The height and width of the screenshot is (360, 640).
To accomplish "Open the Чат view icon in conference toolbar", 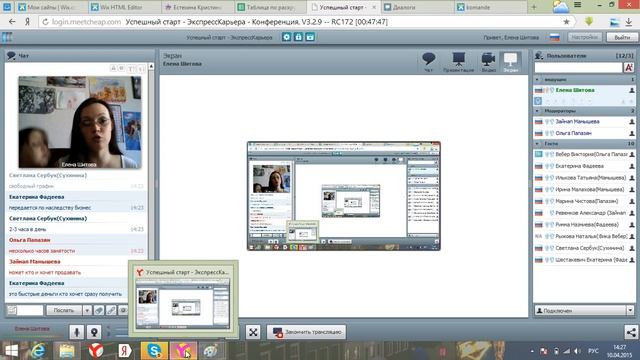I will click(429, 62).
